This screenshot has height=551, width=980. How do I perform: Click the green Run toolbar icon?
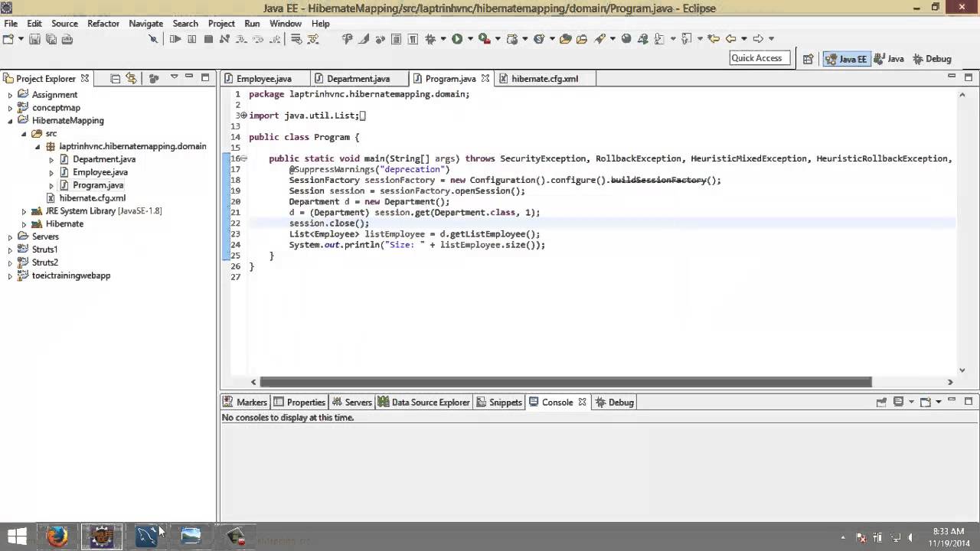pos(457,39)
